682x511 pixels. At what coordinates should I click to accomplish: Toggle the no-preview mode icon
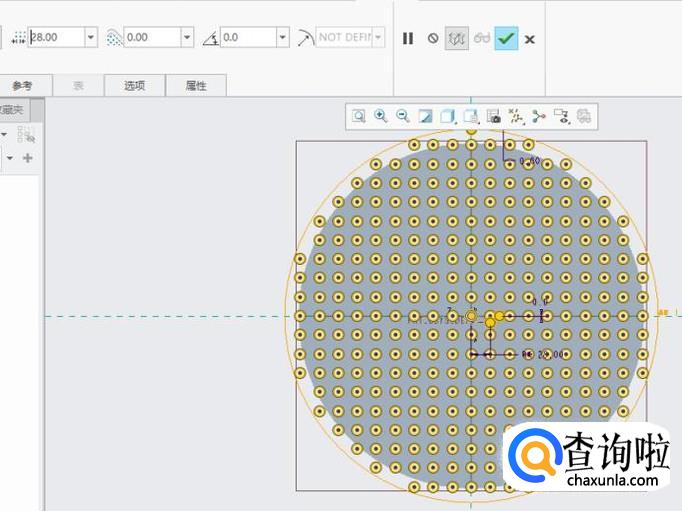click(433, 38)
